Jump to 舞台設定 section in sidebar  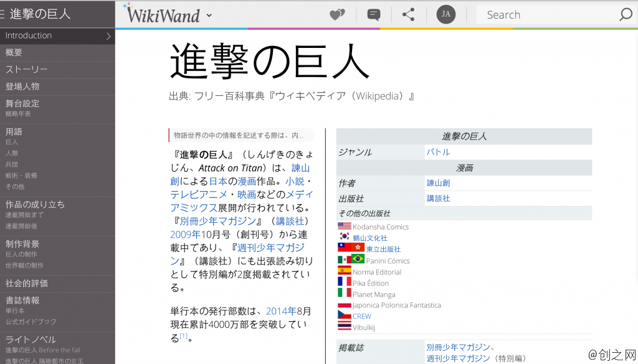tap(22, 103)
